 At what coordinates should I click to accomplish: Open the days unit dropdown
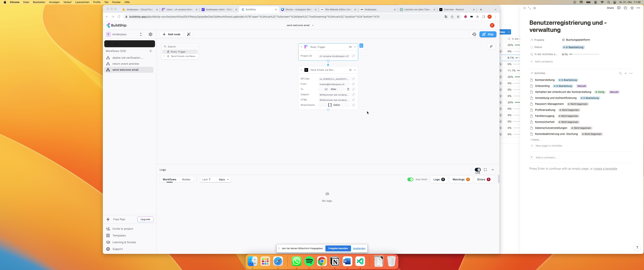(224, 179)
